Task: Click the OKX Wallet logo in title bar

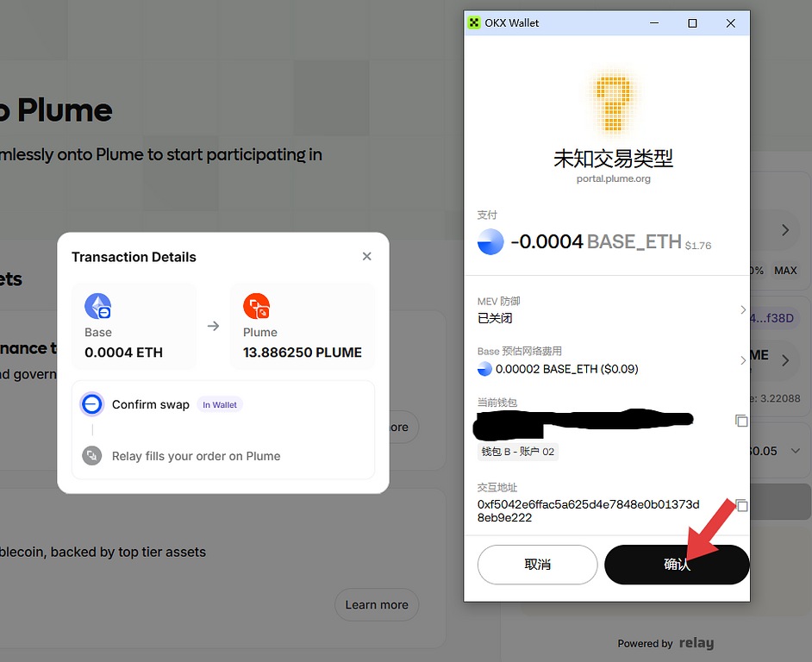Action: click(473, 23)
